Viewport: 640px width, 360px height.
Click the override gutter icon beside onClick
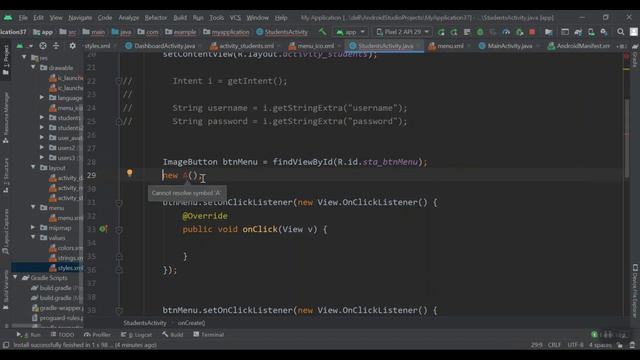pos(103,229)
